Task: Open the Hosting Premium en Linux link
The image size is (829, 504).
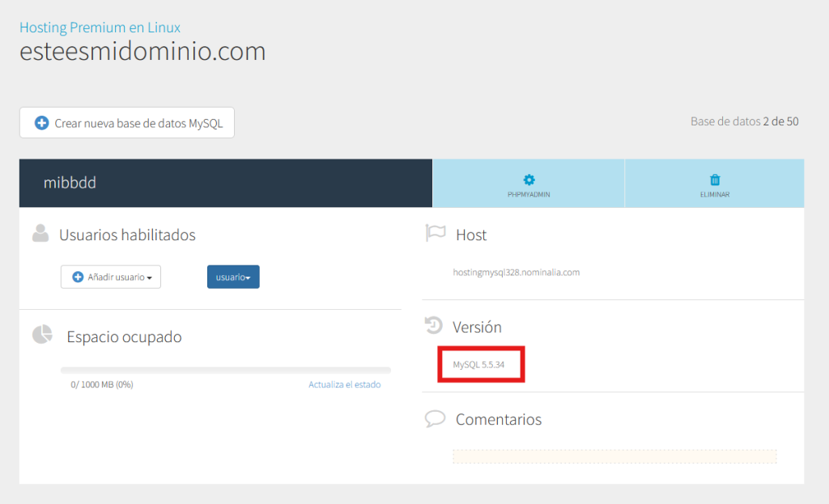Action: pos(100,28)
